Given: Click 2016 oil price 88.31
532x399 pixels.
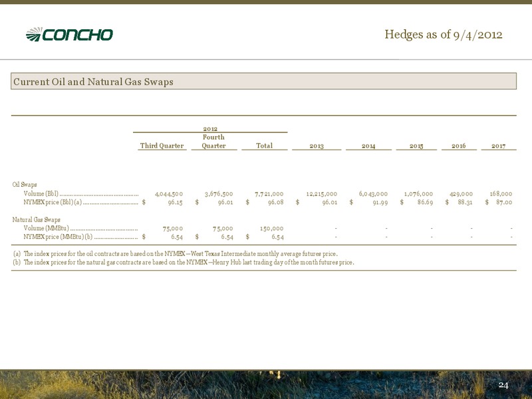Looking at the screenshot, I should 465,203.
